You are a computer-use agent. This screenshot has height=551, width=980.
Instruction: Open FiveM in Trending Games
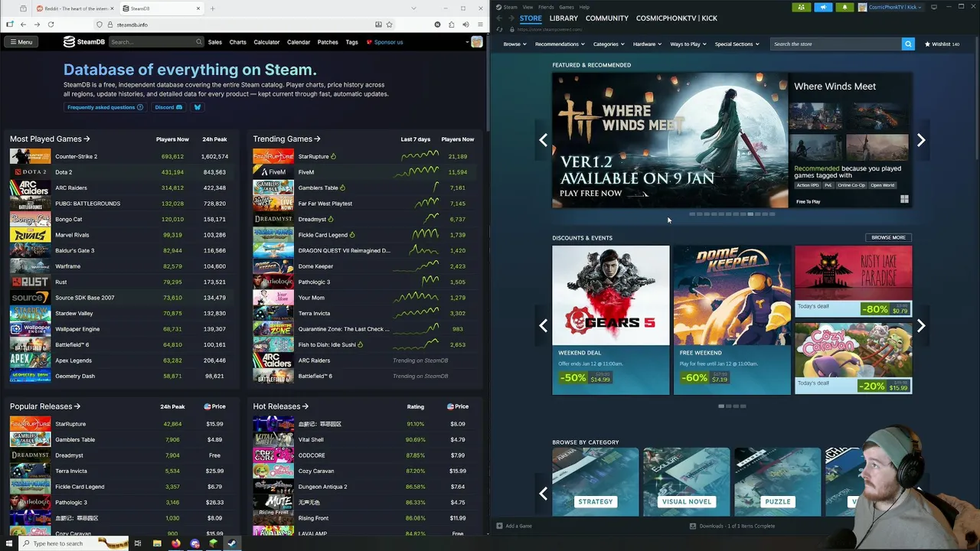(306, 172)
